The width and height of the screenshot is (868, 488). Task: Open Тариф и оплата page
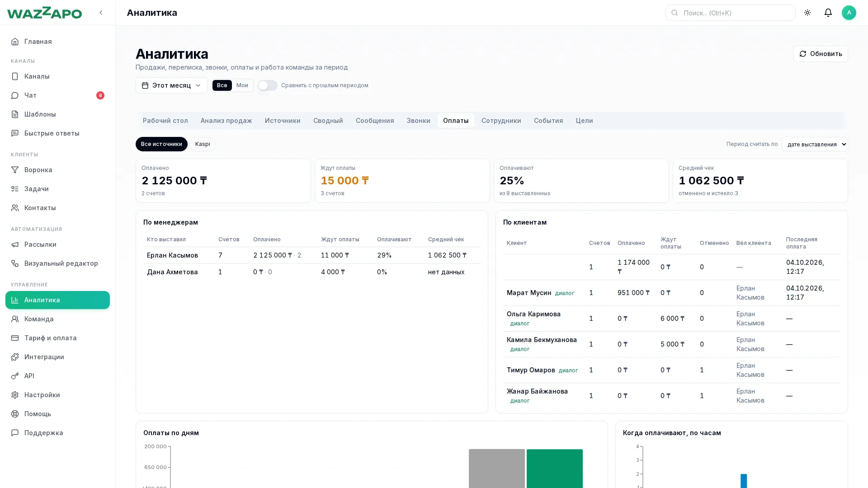(57, 338)
